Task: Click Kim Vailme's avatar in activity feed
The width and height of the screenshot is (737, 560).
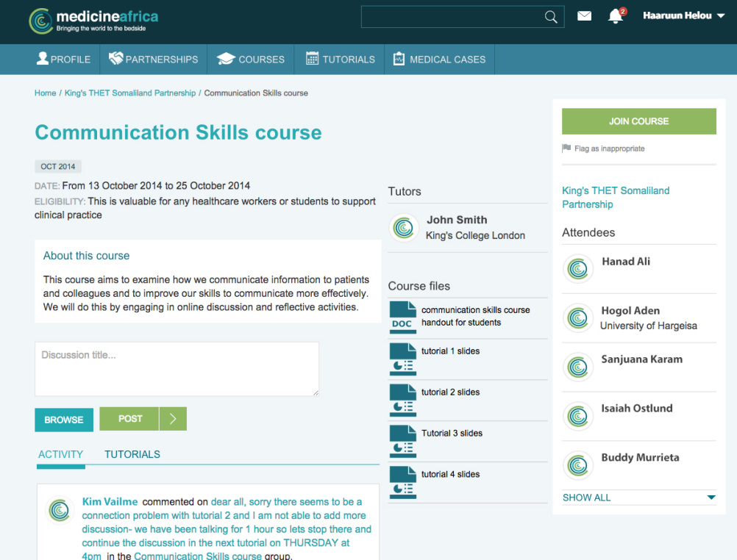Action: tap(60, 510)
